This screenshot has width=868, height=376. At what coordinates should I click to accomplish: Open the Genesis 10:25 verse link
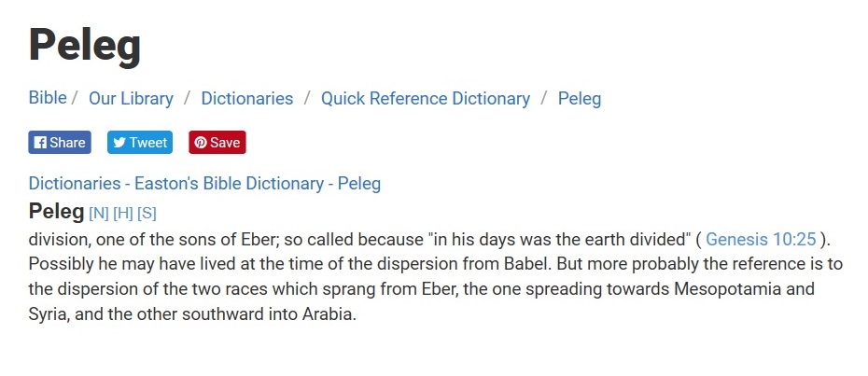762,239
